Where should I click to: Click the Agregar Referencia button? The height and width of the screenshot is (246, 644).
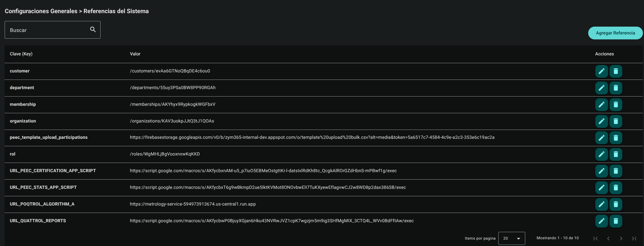coord(615,33)
